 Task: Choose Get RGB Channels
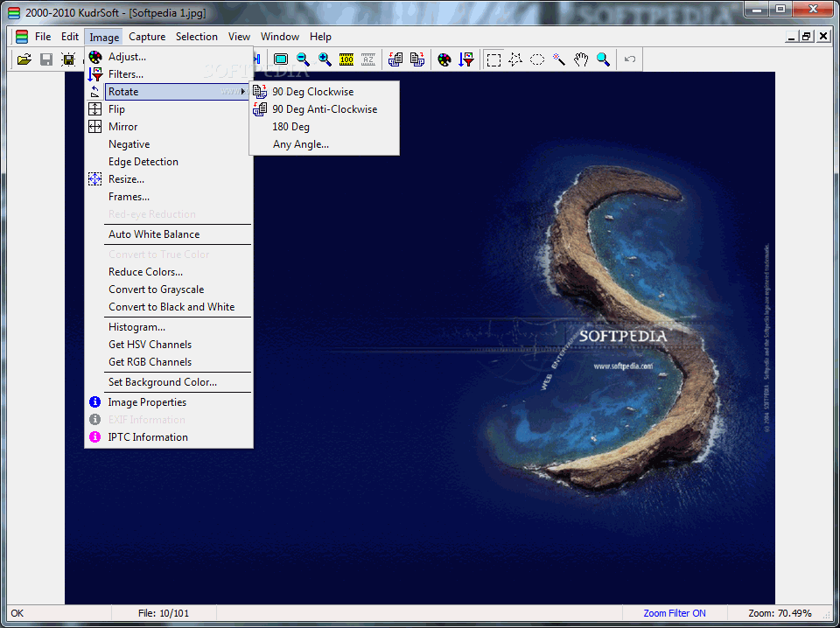click(169, 362)
